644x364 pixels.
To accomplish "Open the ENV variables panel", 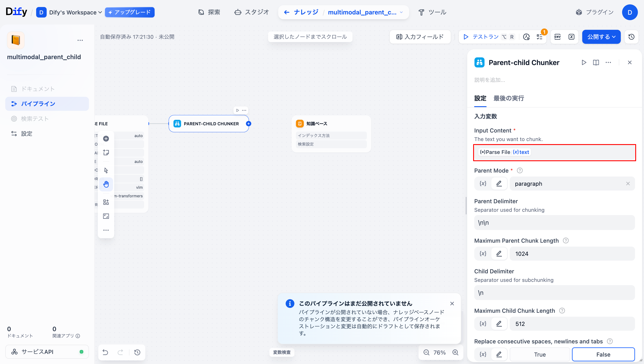I will click(x=557, y=37).
